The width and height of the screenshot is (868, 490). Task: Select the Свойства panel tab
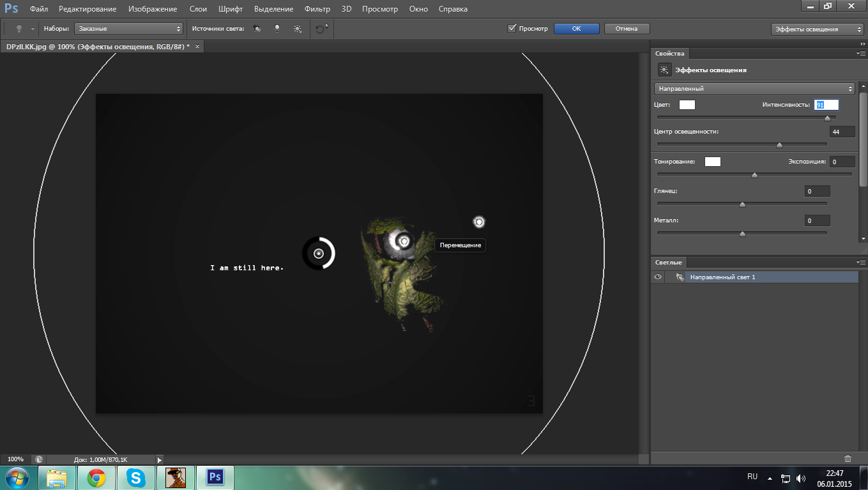669,54
